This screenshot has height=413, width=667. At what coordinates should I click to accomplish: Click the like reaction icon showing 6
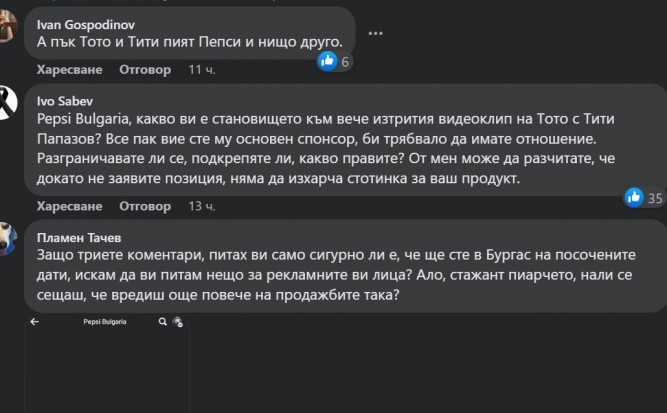pos(326,62)
